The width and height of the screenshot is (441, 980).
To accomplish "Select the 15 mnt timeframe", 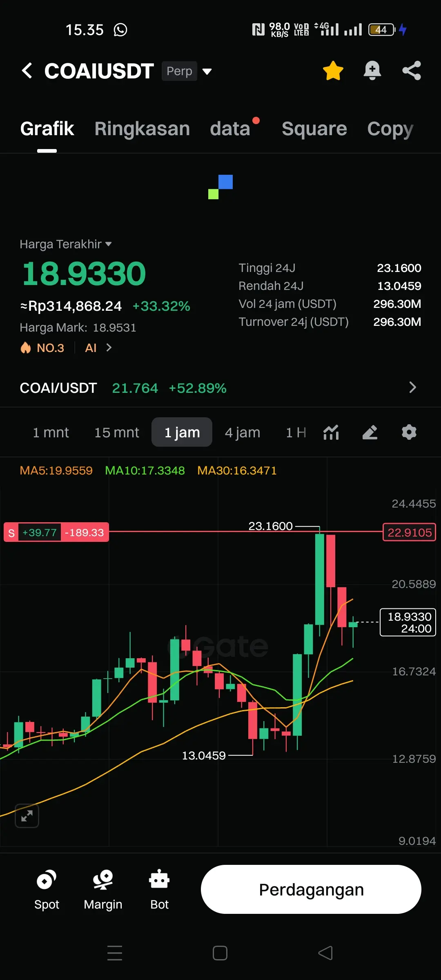I will tap(117, 432).
